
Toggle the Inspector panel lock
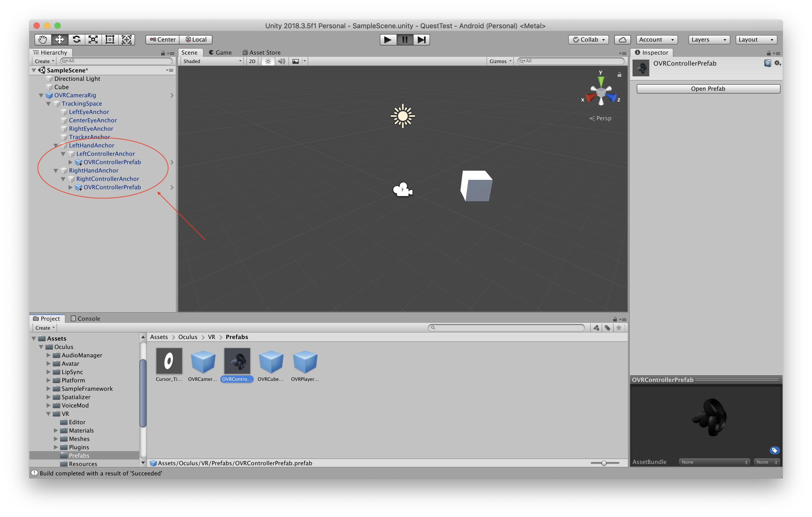pos(769,53)
